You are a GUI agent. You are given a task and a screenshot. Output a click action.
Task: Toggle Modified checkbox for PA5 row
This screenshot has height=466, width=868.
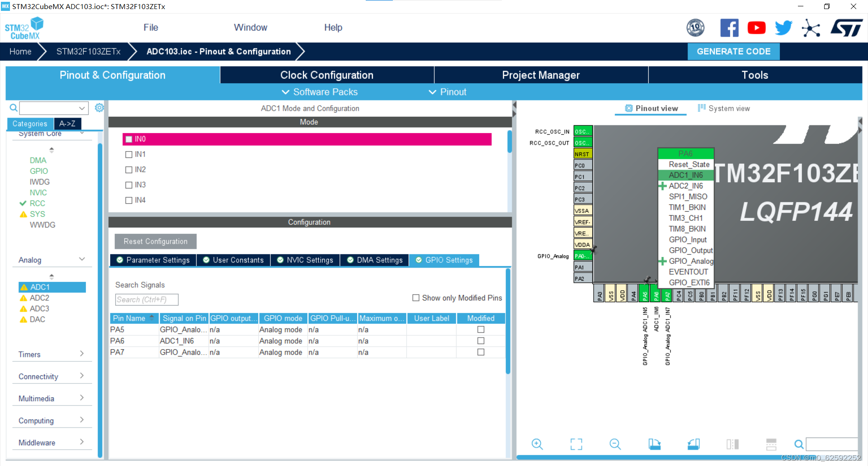(481, 329)
